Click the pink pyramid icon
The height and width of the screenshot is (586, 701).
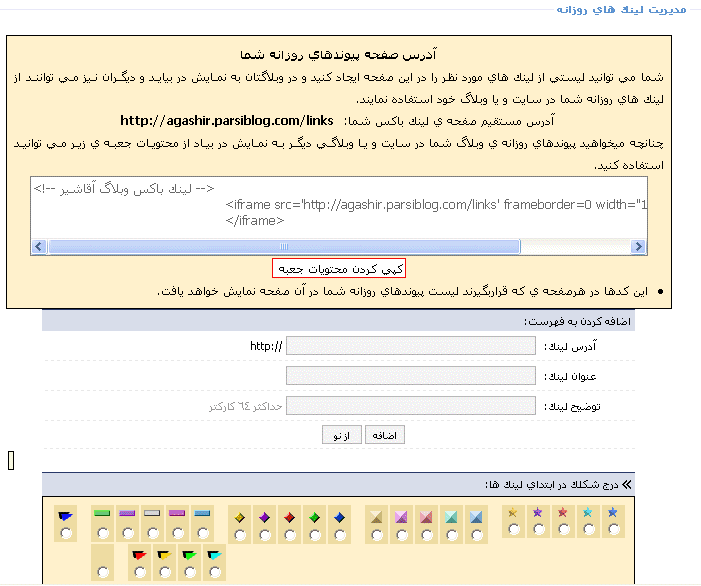(426, 517)
